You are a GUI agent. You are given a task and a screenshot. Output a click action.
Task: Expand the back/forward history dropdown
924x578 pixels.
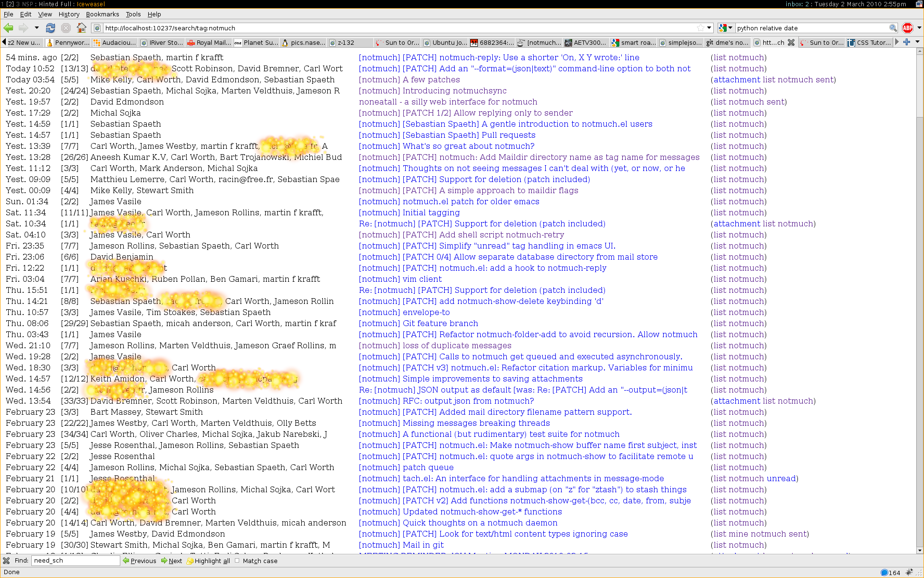(x=37, y=28)
